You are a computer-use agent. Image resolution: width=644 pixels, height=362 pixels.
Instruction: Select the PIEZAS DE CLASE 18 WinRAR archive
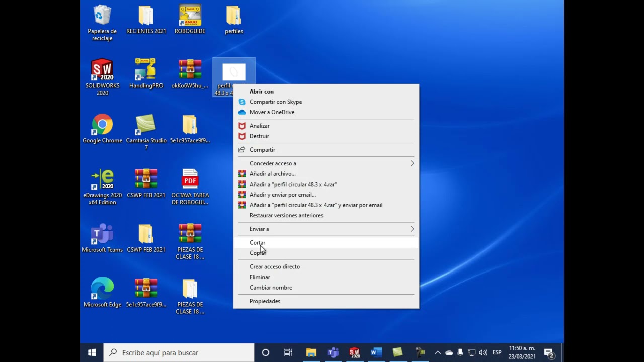190,242
